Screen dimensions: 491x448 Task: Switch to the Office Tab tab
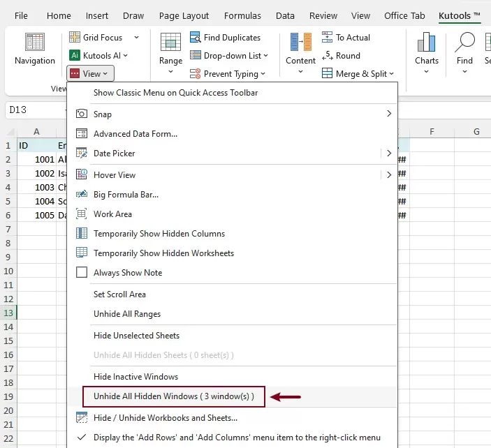[x=404, y=15]
